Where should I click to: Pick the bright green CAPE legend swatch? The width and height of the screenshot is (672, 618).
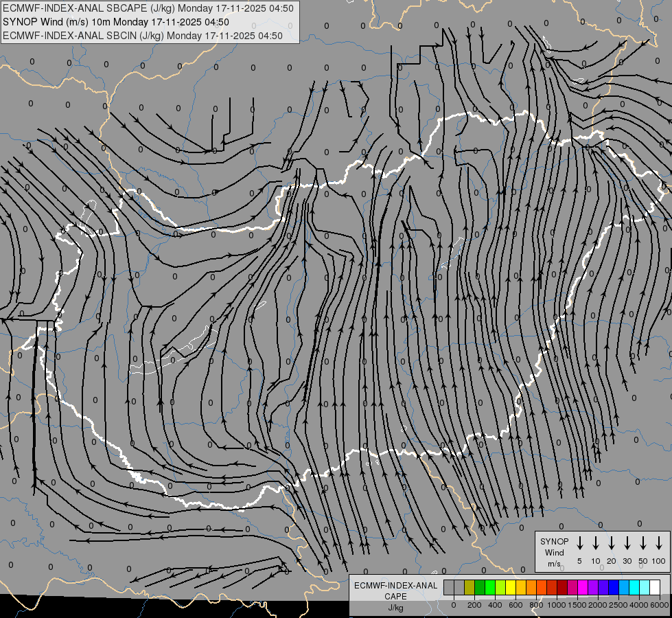[x=490, y=587]
